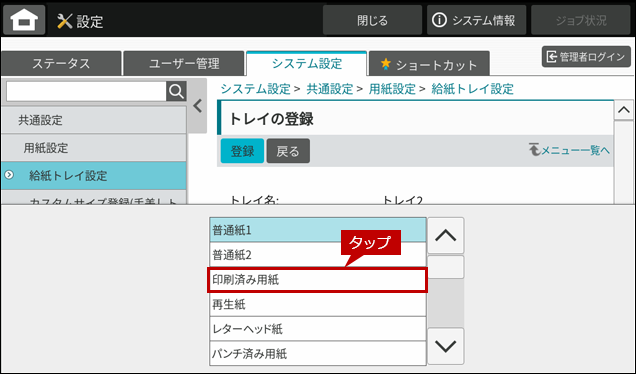Click the search magnifier icon
Viewport: 636px width, 374px height.
(x=176, y=91)
